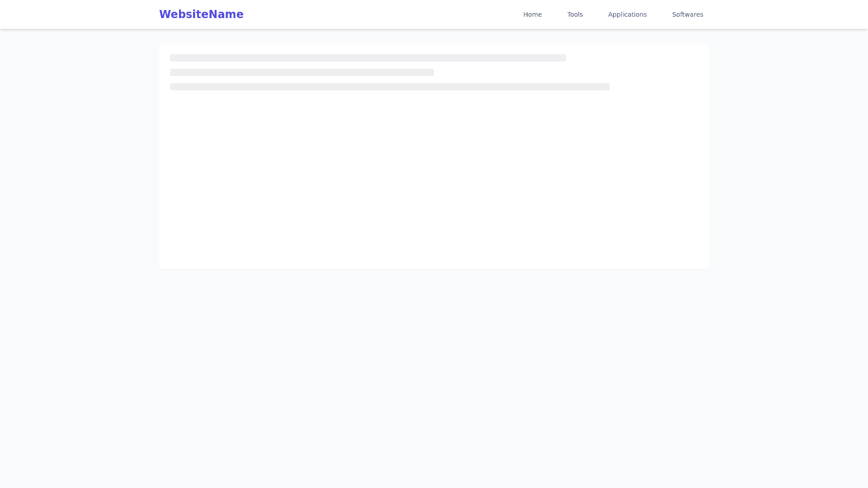Viewport: 868px width, 488px height.
Task: Choose Tools from the header menu
Action: pos(575,14)
